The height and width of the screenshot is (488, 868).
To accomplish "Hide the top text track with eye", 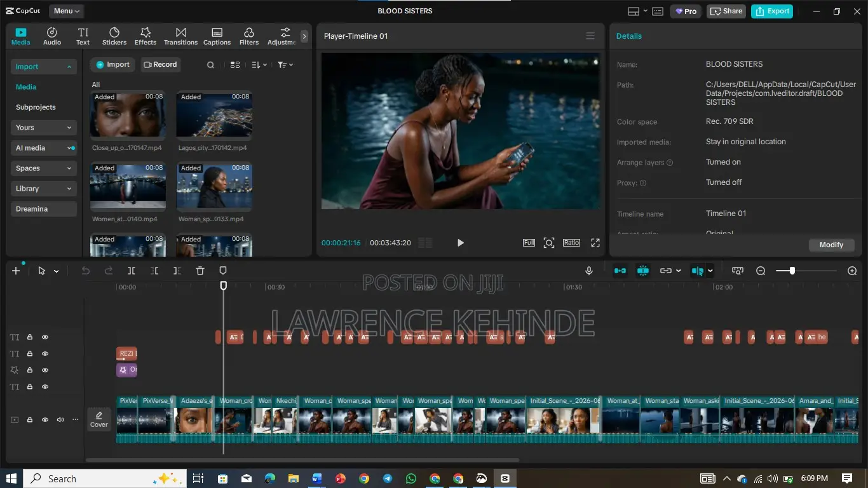I will [45, 337].
